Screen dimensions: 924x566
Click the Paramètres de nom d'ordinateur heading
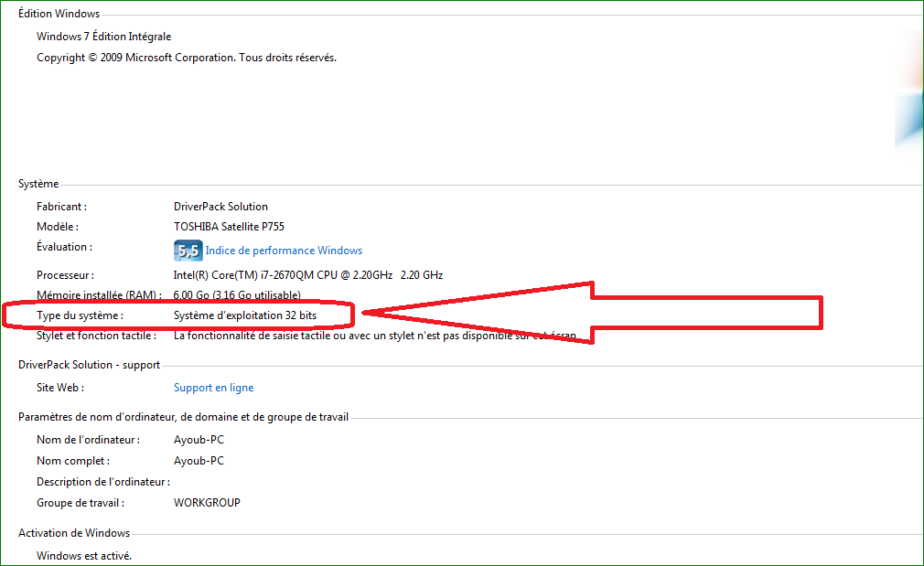pyautogui.click(x=183, y=417)
